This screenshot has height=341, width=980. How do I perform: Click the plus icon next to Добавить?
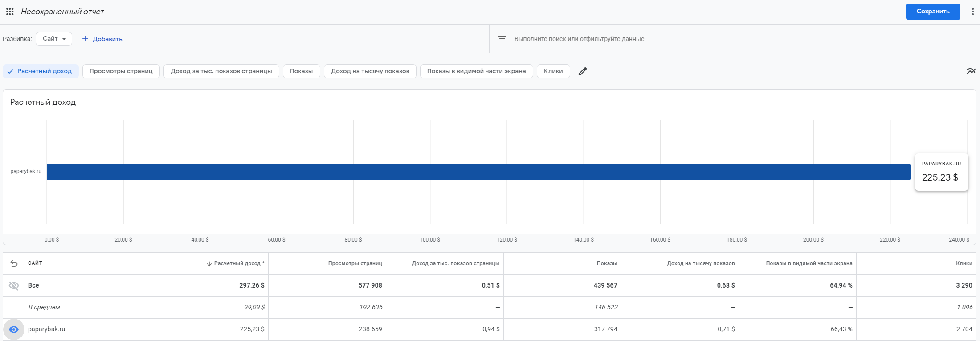(85, 39)
